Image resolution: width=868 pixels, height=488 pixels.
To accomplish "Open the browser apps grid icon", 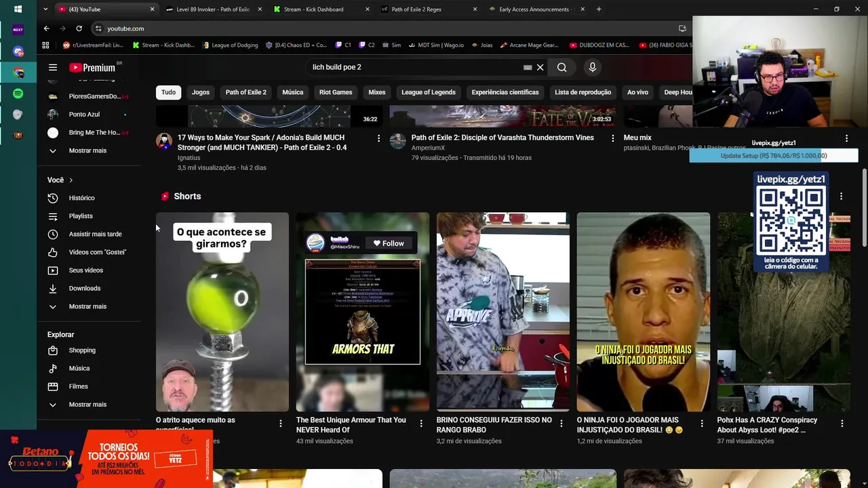I will (45, 45).
